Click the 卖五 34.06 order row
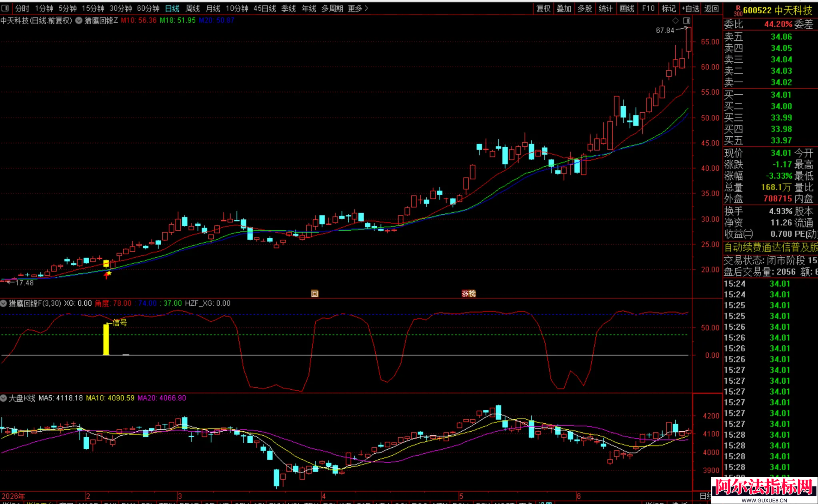This screenshot has height=504, width=818. (x=770, y=37)
